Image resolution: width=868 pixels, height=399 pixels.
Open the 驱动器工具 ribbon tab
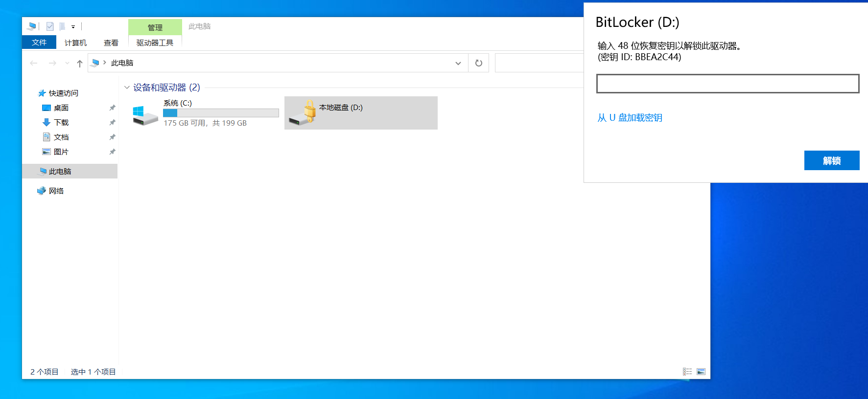pos(155,43)
